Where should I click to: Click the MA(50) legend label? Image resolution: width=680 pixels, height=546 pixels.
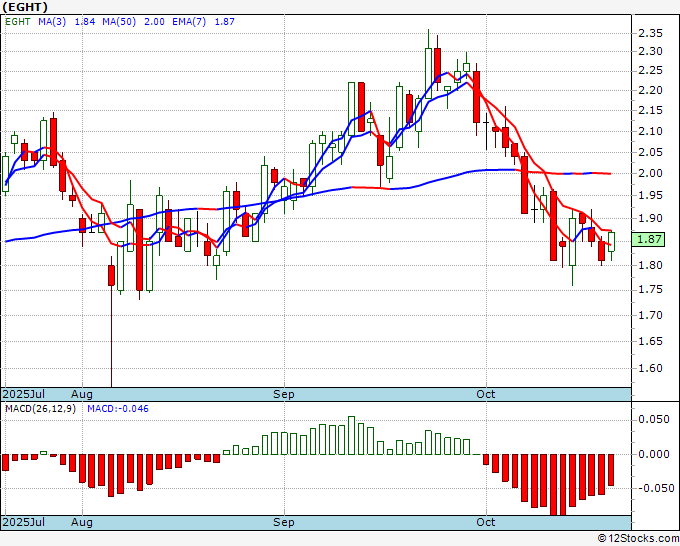tap(119, 22)
